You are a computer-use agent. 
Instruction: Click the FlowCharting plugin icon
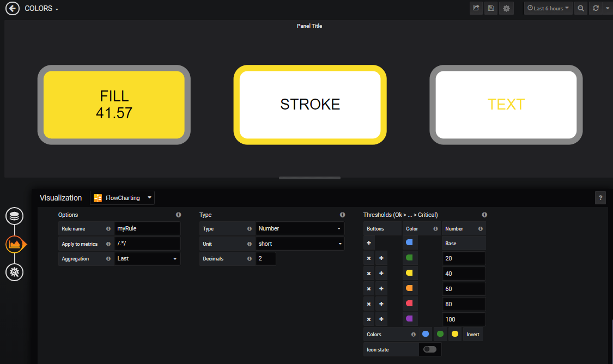[x=98, y=197]
